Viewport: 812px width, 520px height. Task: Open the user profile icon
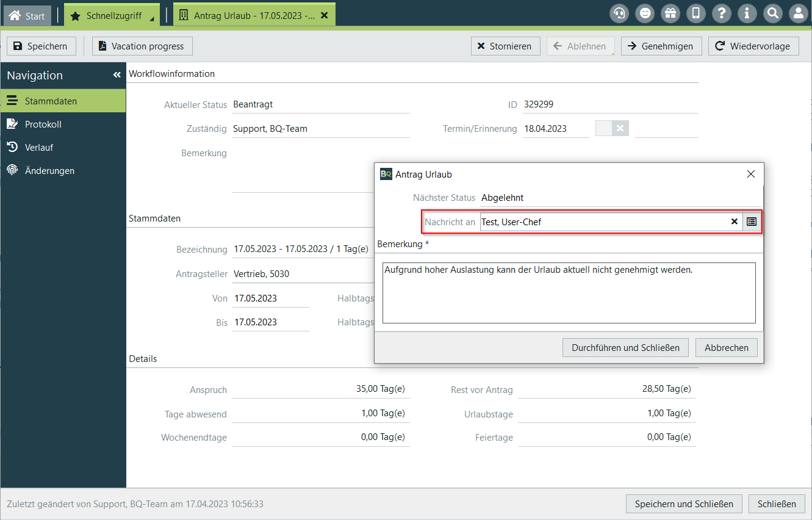click(798, 13)
